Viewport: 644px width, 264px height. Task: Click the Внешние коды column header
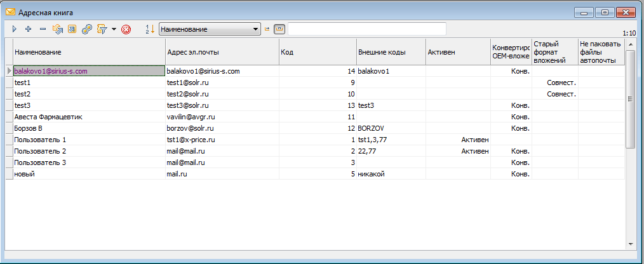(x=391, y=52)
